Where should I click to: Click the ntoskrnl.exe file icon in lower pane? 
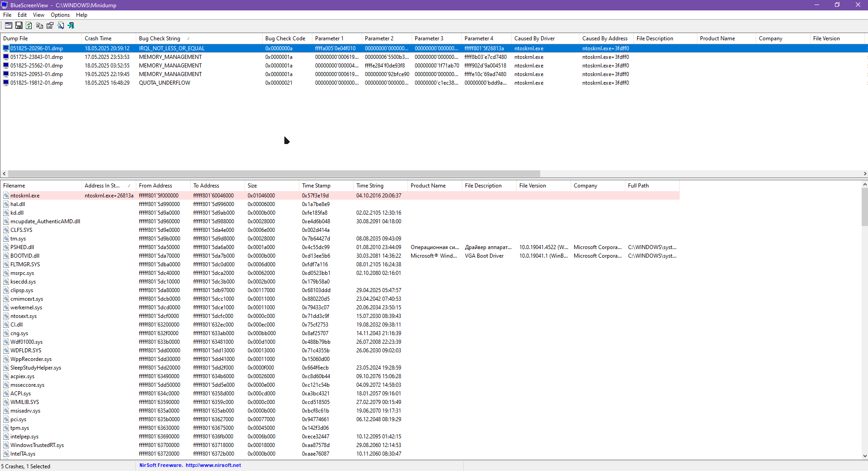point(6,196)
